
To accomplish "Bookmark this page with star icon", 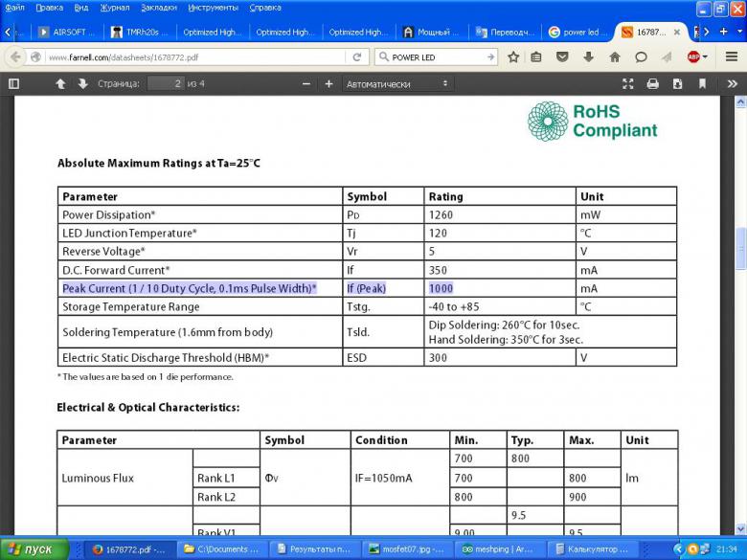I will [513, 57].
